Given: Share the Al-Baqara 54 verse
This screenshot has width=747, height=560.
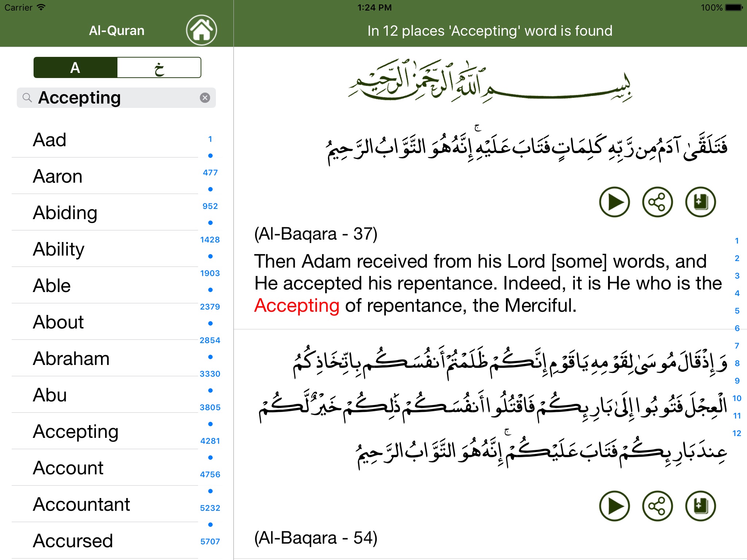Looking at the screenshot, I should [657, 506].
